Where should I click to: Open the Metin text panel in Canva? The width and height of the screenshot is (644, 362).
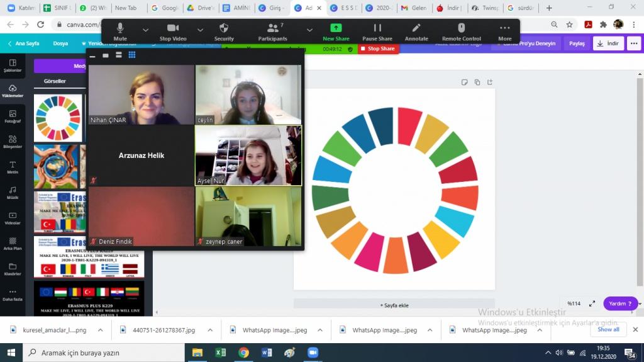pyautogui.click(x=12, y=167)
